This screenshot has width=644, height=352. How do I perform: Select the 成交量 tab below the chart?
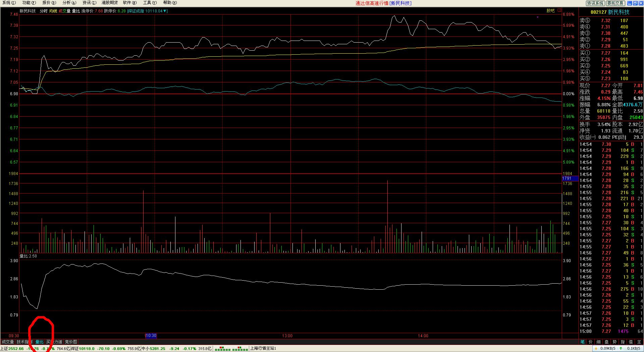(x=8, y=342)
